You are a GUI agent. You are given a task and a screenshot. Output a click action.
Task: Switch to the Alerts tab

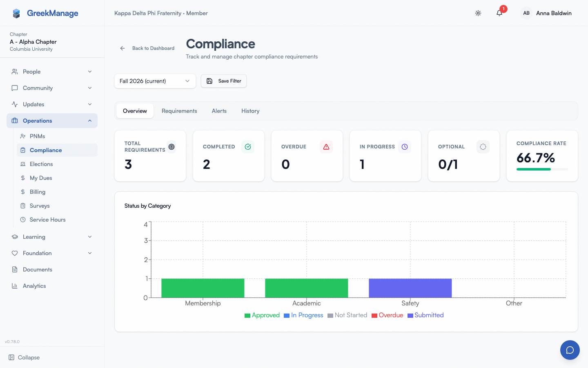(x=219, y=111)
